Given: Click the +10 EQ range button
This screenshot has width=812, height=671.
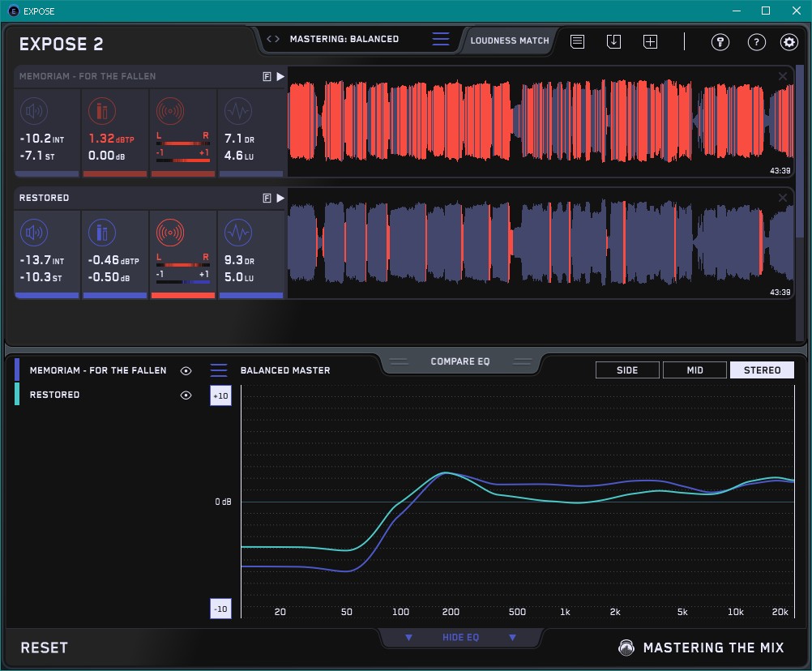Looking at the screenshot, I should pyautogui.click(x=220, y=395).
